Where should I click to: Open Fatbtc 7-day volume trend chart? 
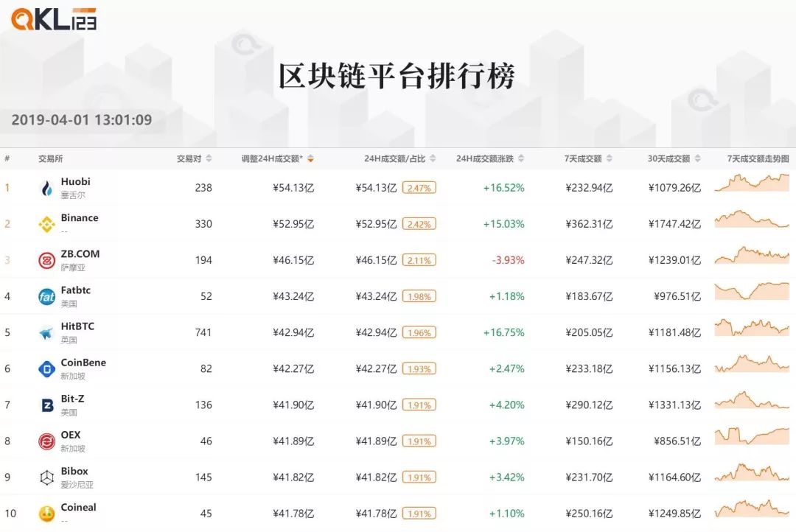coord(752,291)
